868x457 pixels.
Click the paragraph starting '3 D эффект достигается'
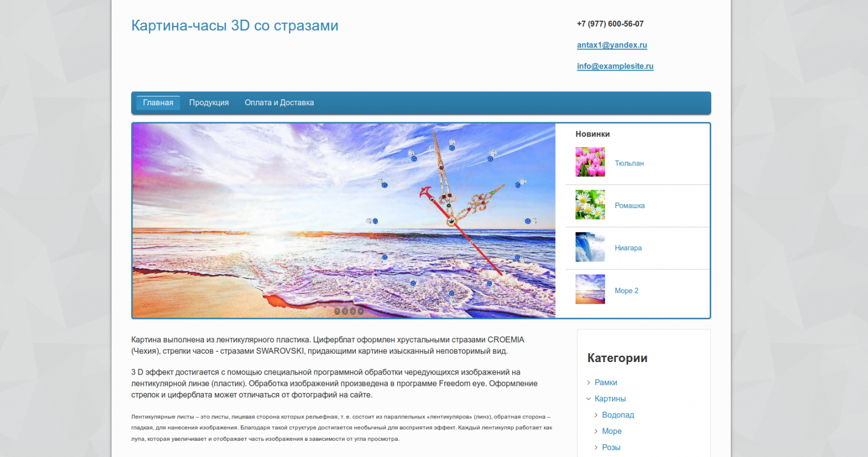[334, 383]
